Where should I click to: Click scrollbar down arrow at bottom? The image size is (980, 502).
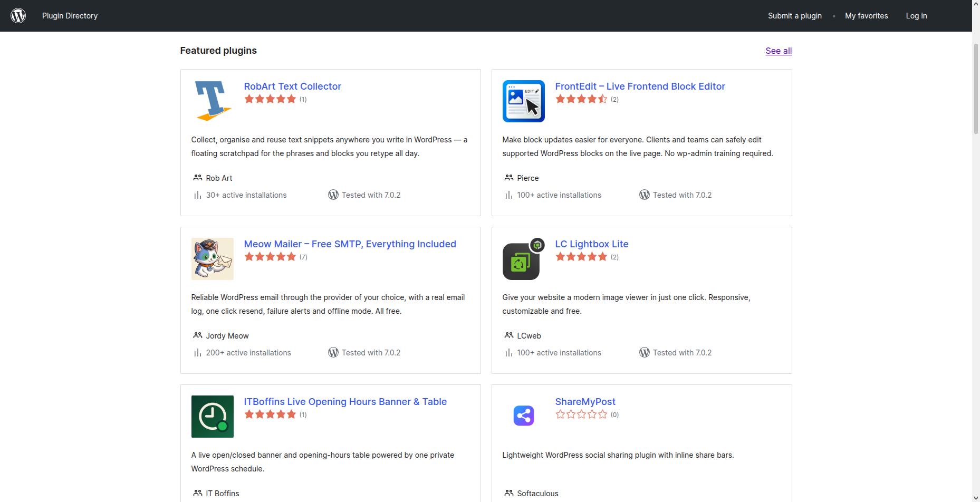(x=976, y=498)
